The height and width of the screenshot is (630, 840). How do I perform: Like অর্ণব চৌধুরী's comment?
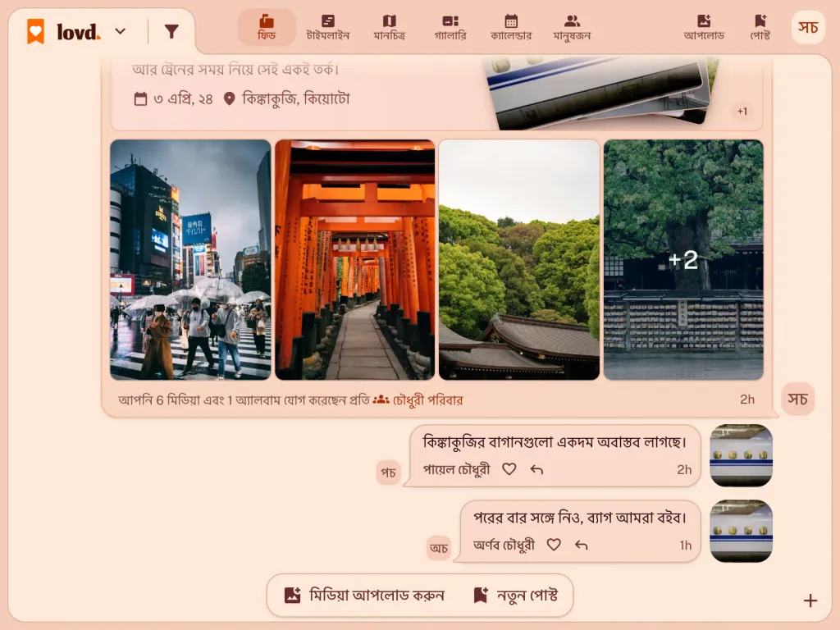554,545
